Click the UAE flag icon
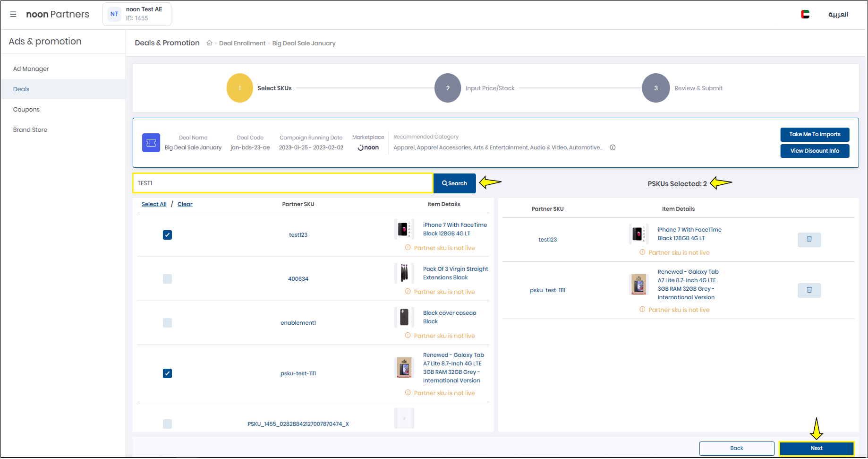868x459 pixels. 805,14
